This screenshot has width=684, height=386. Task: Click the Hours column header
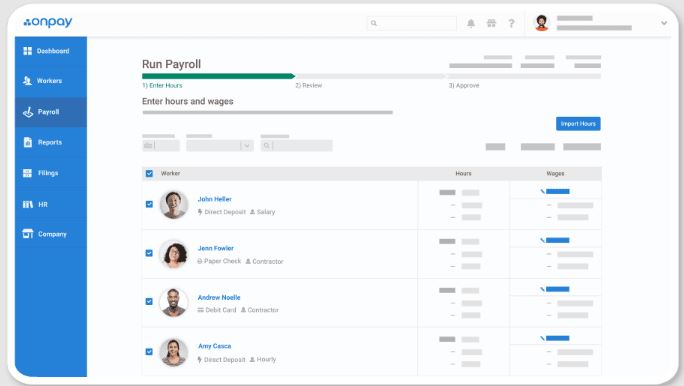463,173
